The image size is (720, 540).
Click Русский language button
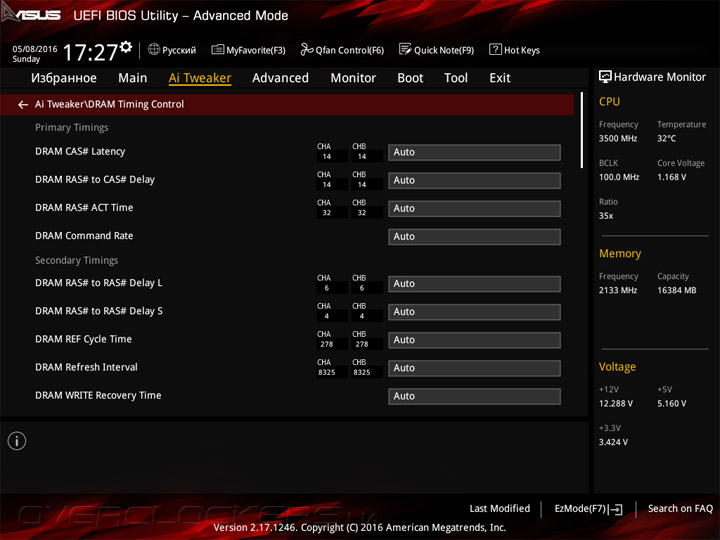click(179, 50)
